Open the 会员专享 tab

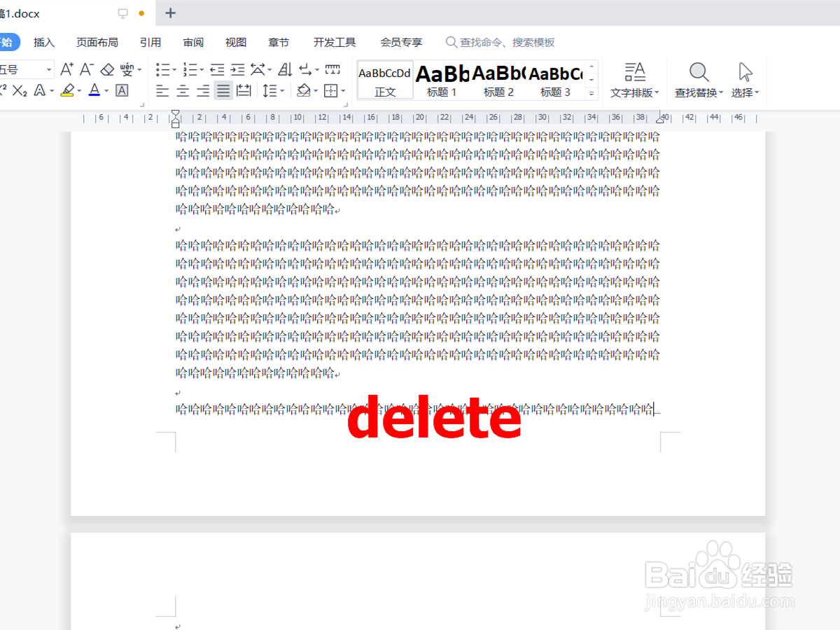(401, 43)
